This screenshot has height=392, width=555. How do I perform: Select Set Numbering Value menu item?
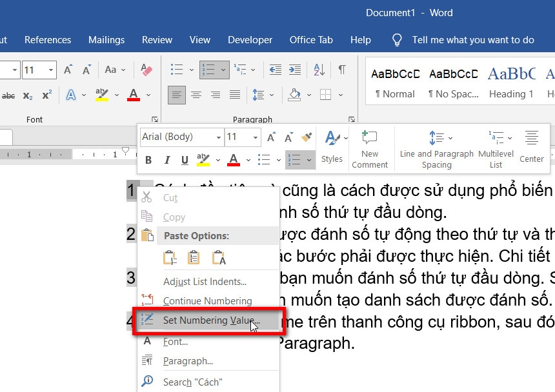coord(208,320)
